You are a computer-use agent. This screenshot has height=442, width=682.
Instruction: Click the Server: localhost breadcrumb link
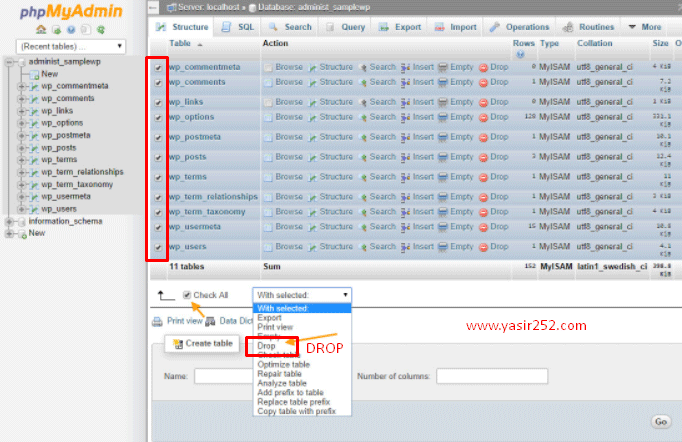tap(209, 7)
